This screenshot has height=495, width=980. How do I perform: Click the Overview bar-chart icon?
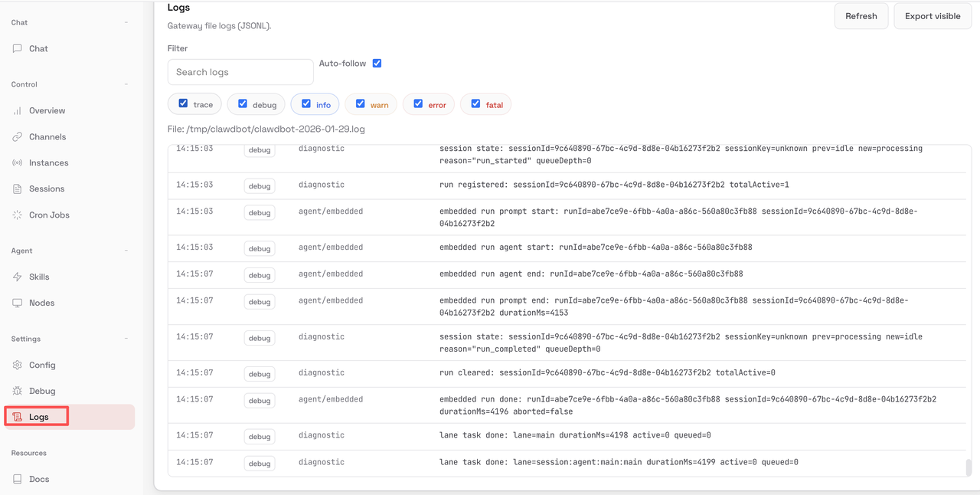click(x=18, y=110)
